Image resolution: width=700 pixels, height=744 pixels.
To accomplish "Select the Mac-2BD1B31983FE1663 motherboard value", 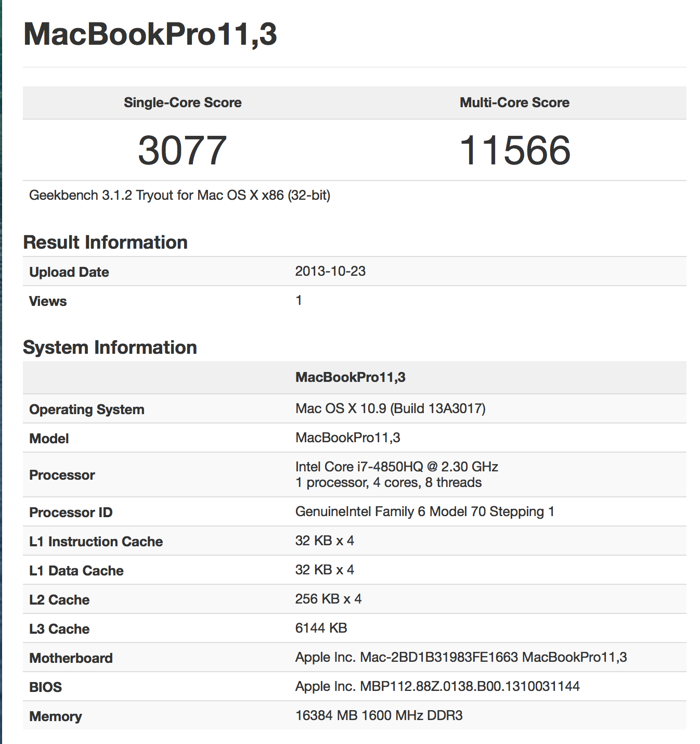I will click(x=461, y=657).
